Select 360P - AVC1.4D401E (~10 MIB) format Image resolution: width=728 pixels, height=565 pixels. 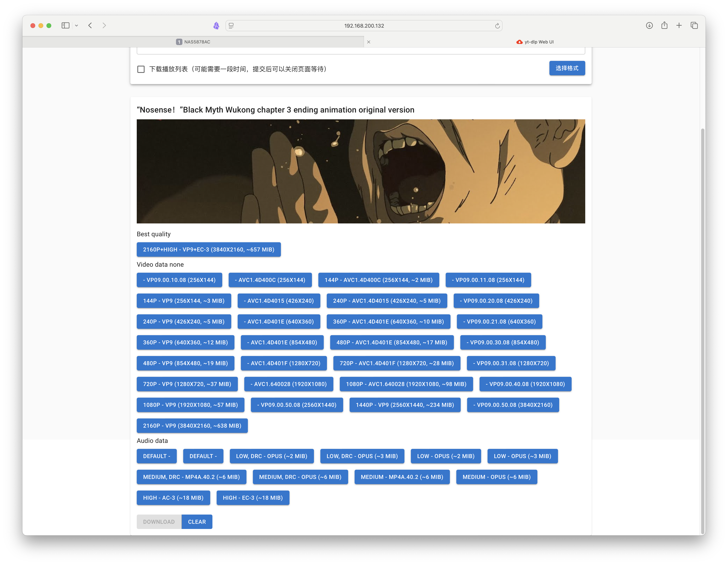389,322
